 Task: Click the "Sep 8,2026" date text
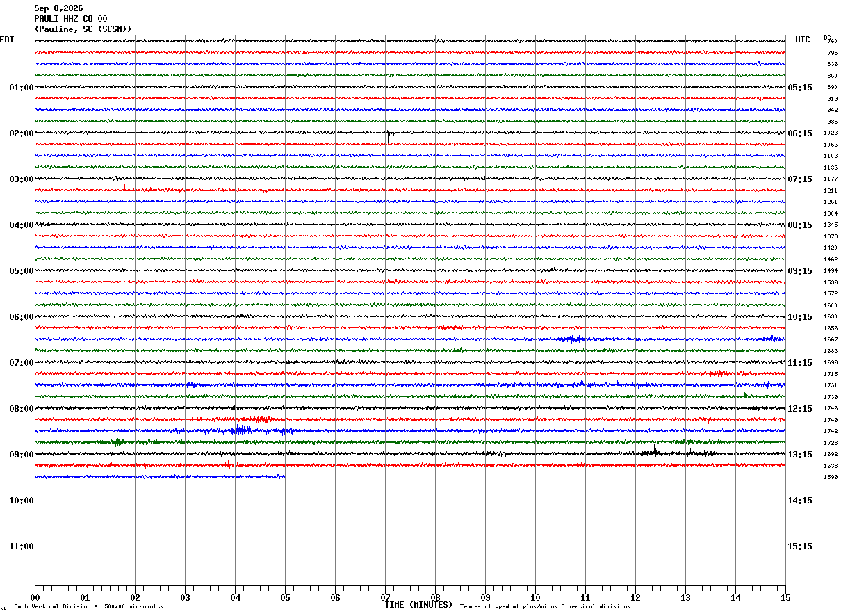(59, 8)
